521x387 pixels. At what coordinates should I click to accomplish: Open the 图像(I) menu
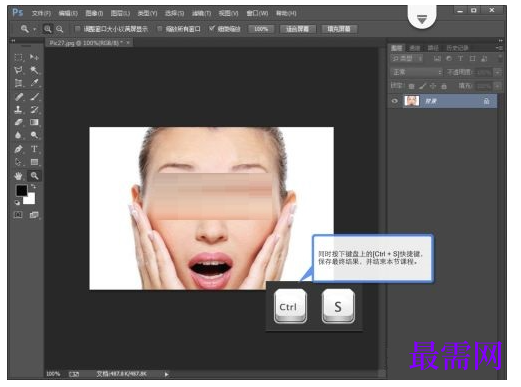tap(94, 13)
